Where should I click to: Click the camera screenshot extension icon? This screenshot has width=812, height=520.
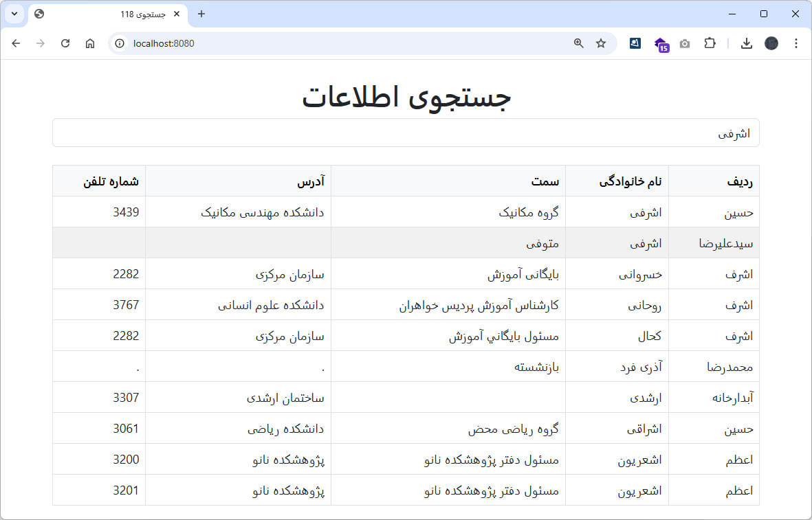[685, 43]
